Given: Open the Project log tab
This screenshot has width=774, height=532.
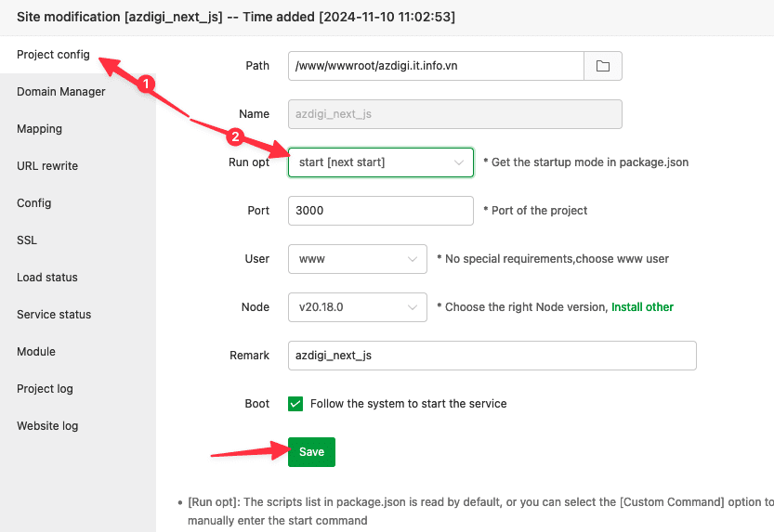Looking at the screenshot, I should (45, 389).
